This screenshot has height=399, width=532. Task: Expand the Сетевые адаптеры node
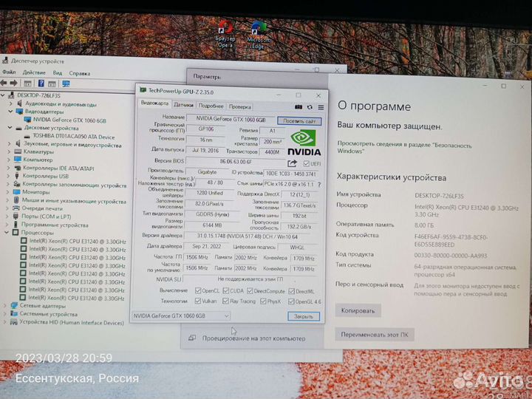(x=5, y=305)
